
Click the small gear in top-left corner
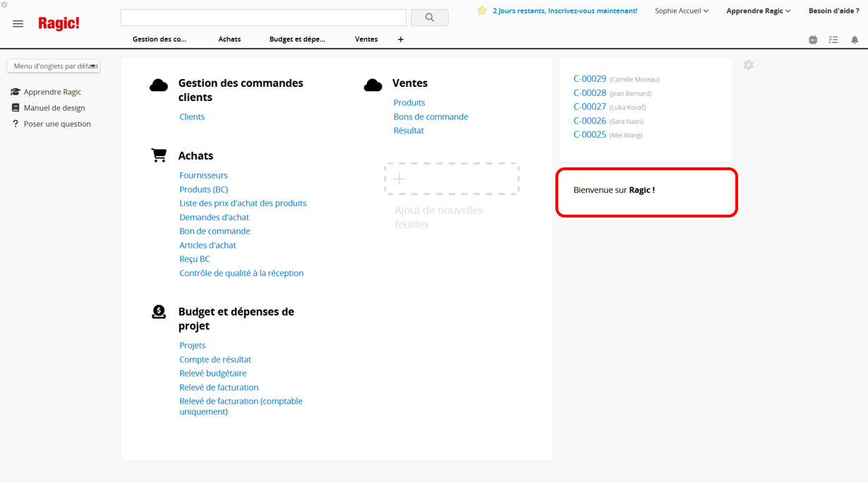click(x=4, y=4)
